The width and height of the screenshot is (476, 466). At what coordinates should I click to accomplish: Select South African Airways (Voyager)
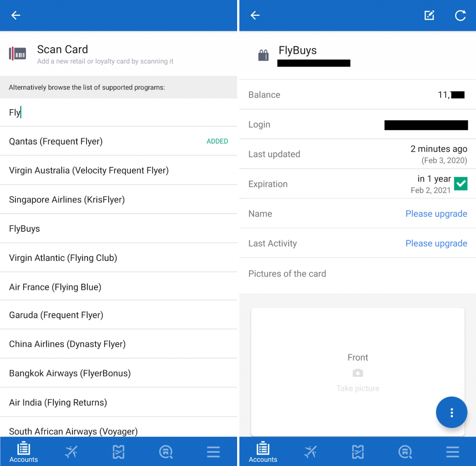(119, 427)
